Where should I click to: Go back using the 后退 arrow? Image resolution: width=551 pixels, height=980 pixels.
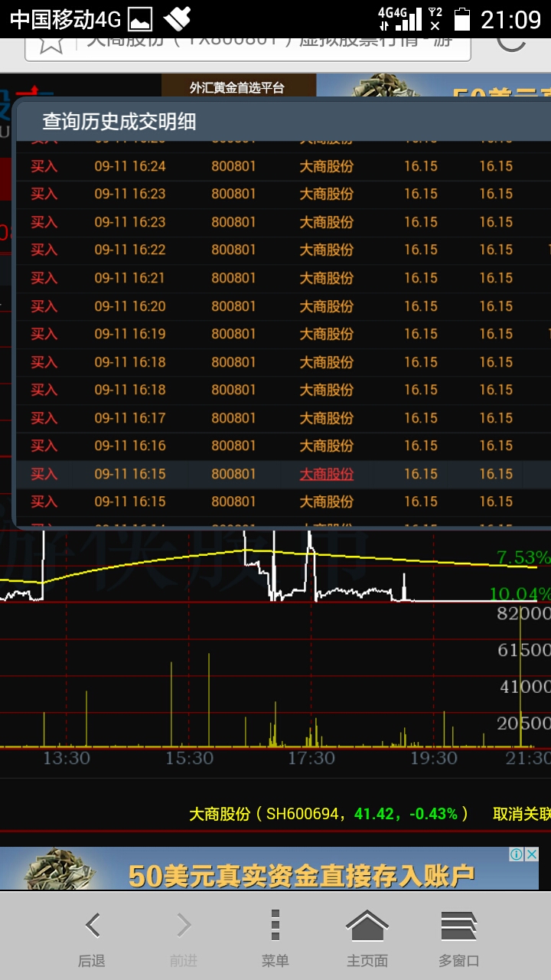92,938
